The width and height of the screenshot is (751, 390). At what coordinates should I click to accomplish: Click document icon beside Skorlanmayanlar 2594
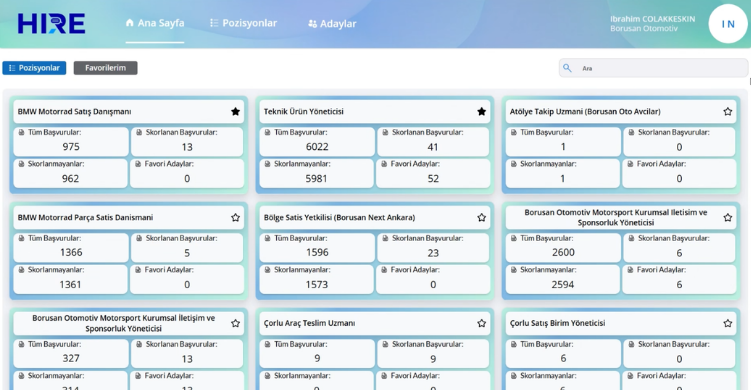(x=513, y=270)
